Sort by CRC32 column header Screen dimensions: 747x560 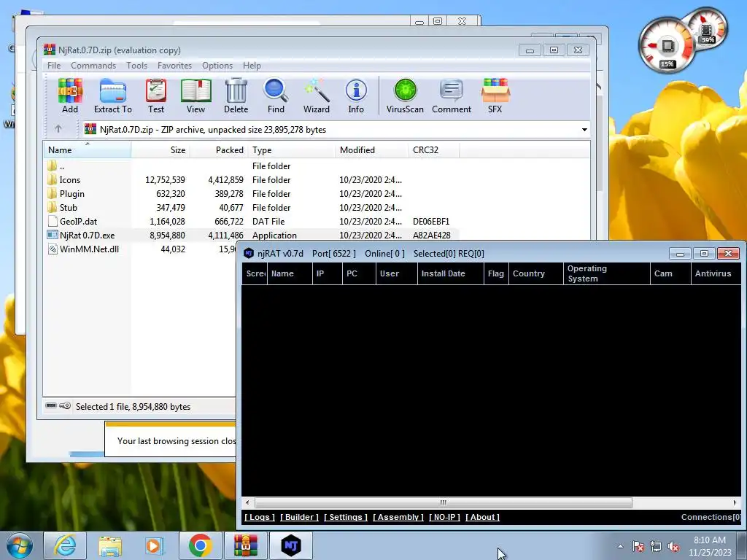[433, 149]
